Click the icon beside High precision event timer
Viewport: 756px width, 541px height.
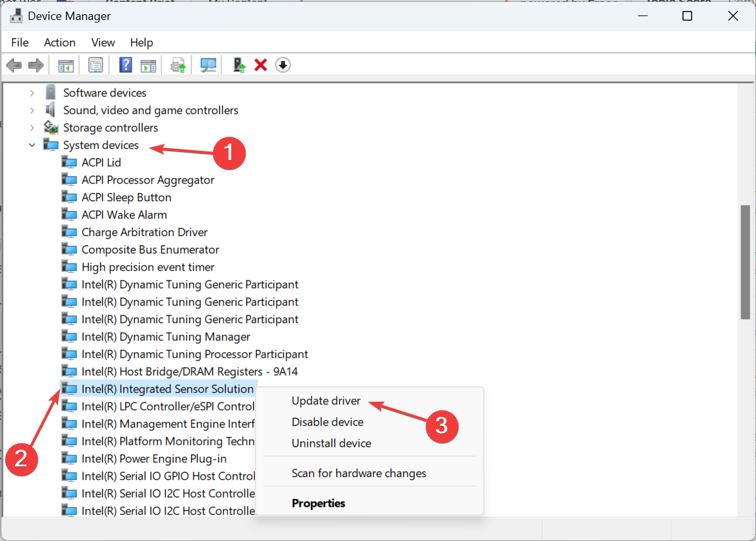69,267
